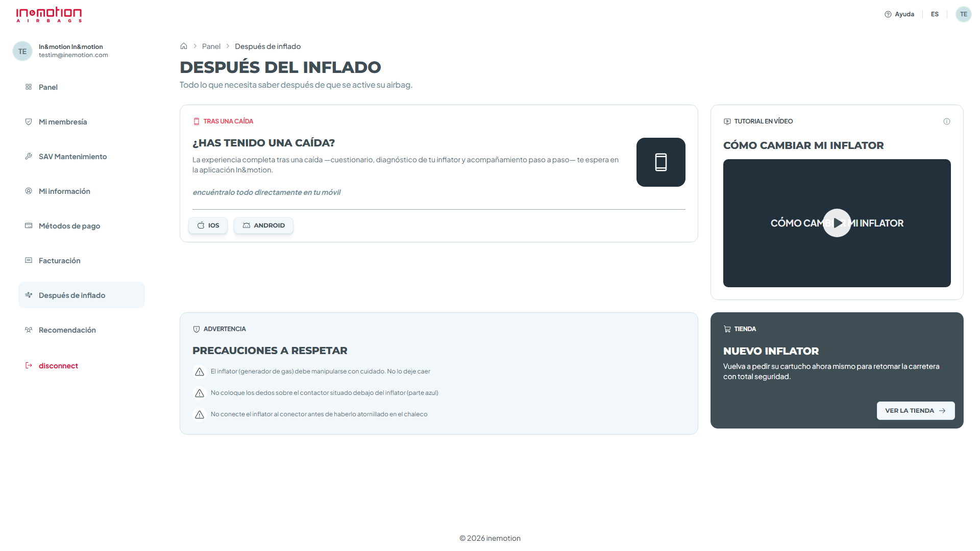The image size is (980, 551).
Task: Click the testim@inemotion.com email text
Action: pyautogui.click(x=73, y=55)
